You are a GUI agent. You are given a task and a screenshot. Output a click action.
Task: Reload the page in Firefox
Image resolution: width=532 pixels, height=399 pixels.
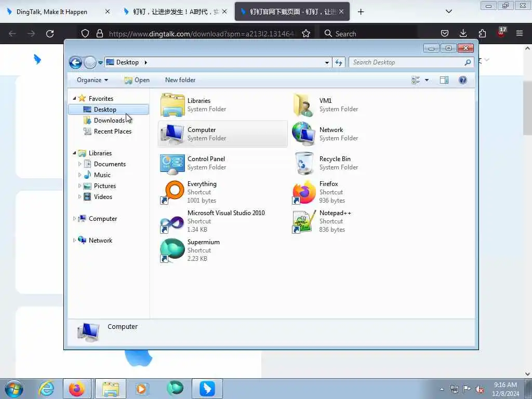pos(50,34)
